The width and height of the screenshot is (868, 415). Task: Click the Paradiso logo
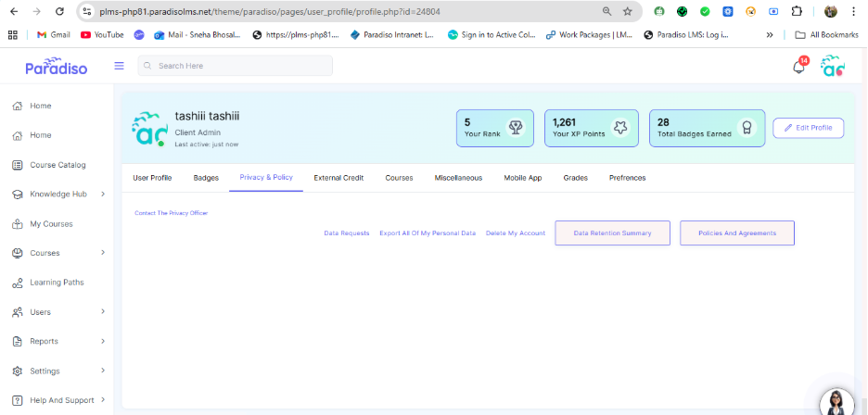[x=56, y=67]
